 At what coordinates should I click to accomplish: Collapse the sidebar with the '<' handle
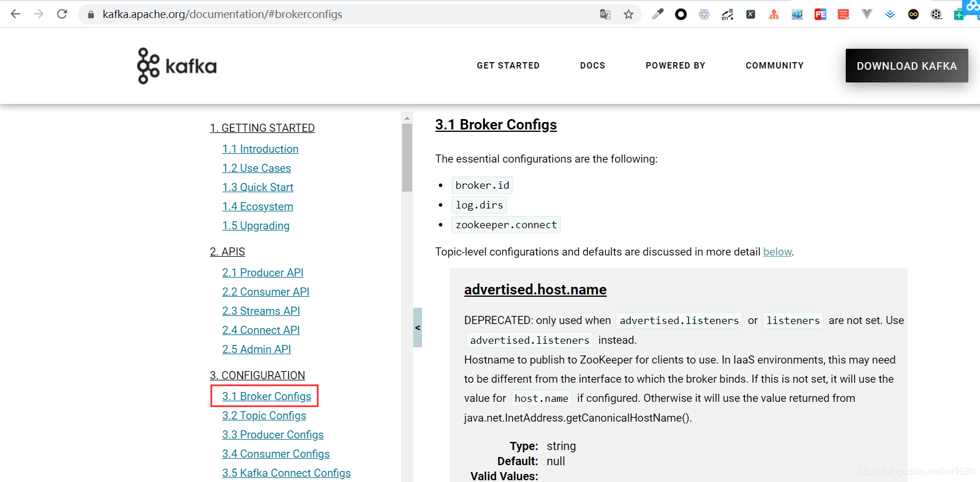417,328
